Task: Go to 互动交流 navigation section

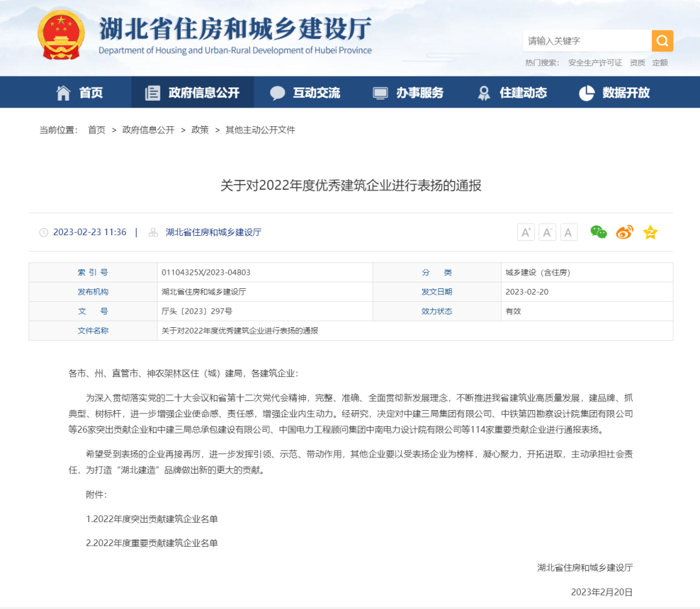Action: point(305,93)
